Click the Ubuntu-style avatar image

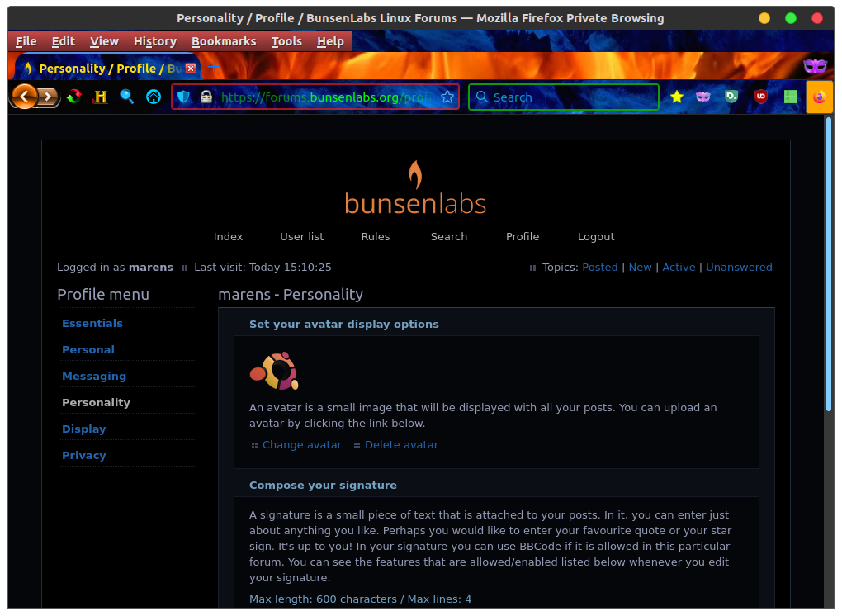[274, 371]
